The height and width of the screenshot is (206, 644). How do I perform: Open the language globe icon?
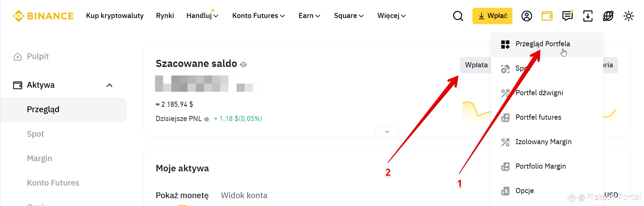point(608,16)
